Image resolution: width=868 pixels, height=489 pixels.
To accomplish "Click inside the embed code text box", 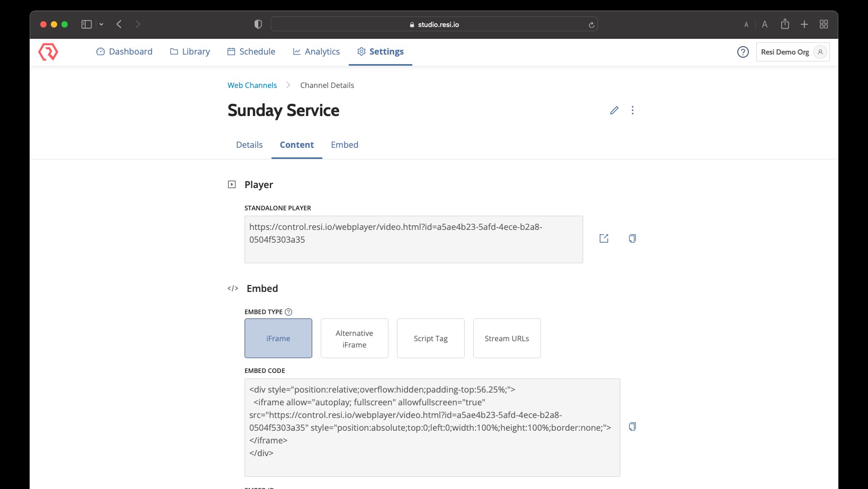I will 432,428.
